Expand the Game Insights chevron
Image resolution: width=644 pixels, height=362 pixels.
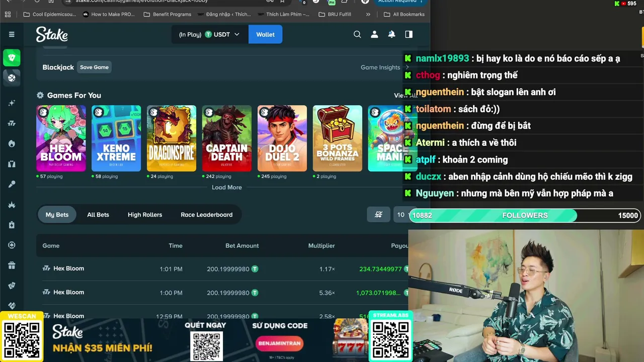[x=407, y=67]
